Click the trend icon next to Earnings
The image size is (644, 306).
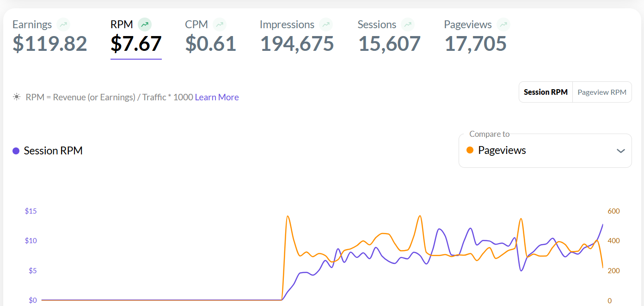click(63, 24)
